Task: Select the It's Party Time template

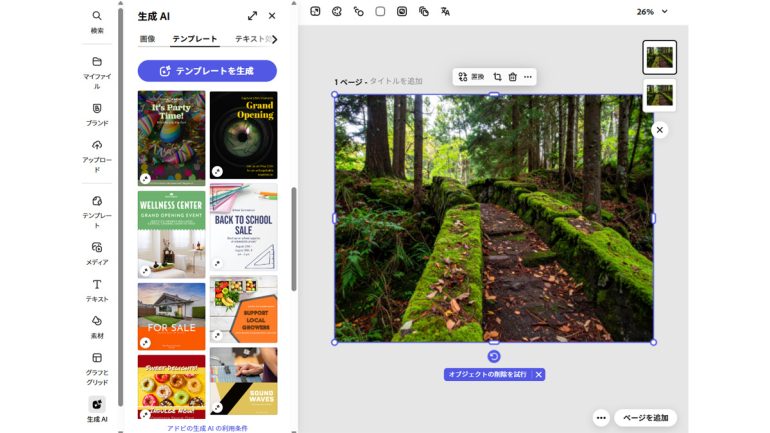Action: coord(171,138)
